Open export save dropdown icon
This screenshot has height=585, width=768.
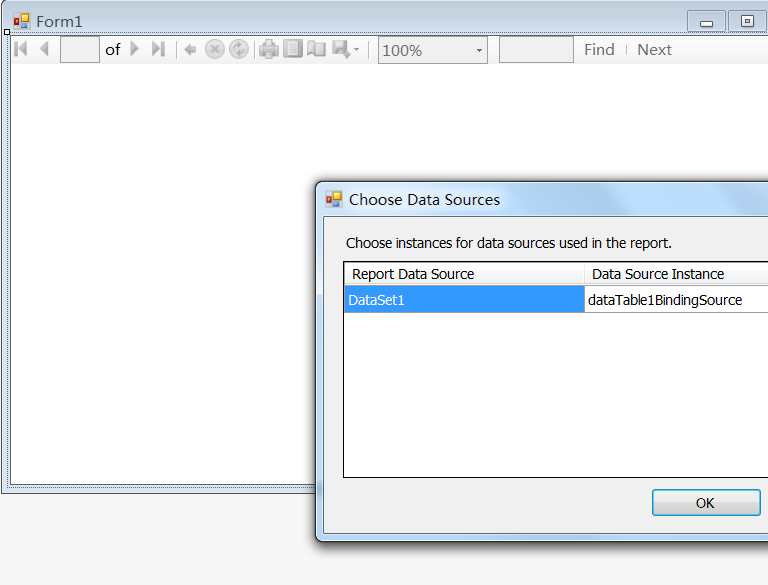[346, 49]
